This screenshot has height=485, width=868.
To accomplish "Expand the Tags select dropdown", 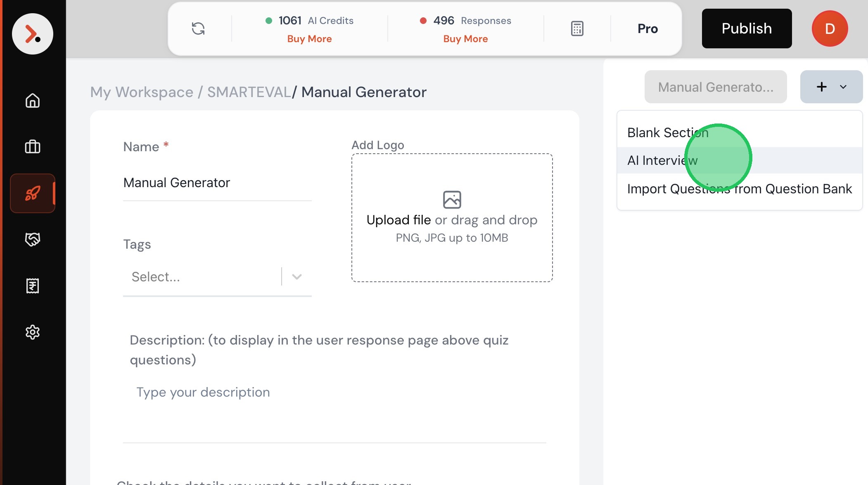I will (296, 276).
